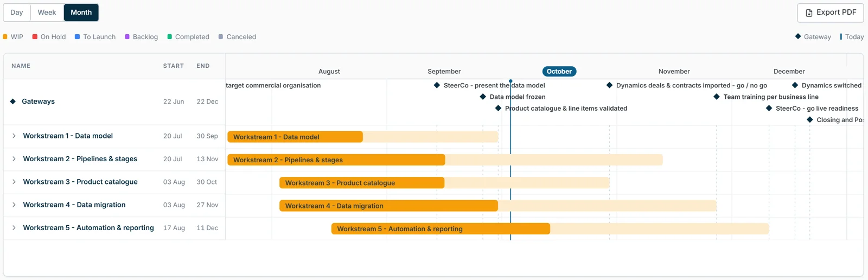
Task: Click the August month label
Action: coord(329,72)
